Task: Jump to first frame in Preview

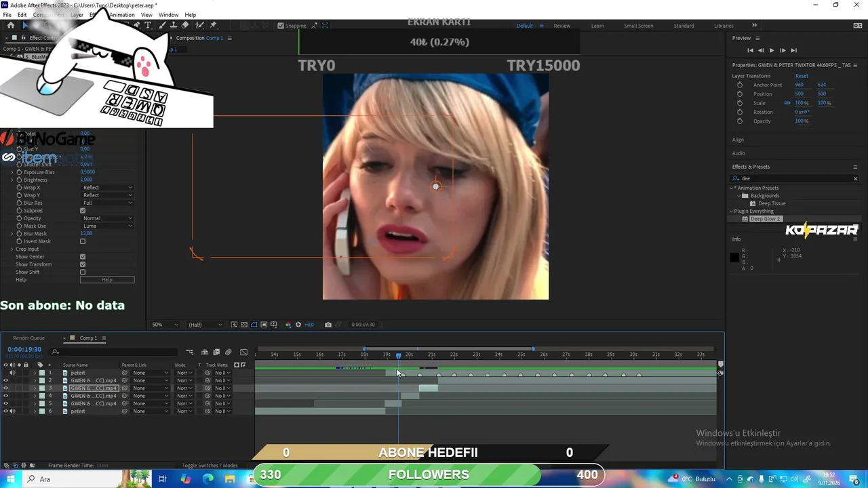Action: 750,50
